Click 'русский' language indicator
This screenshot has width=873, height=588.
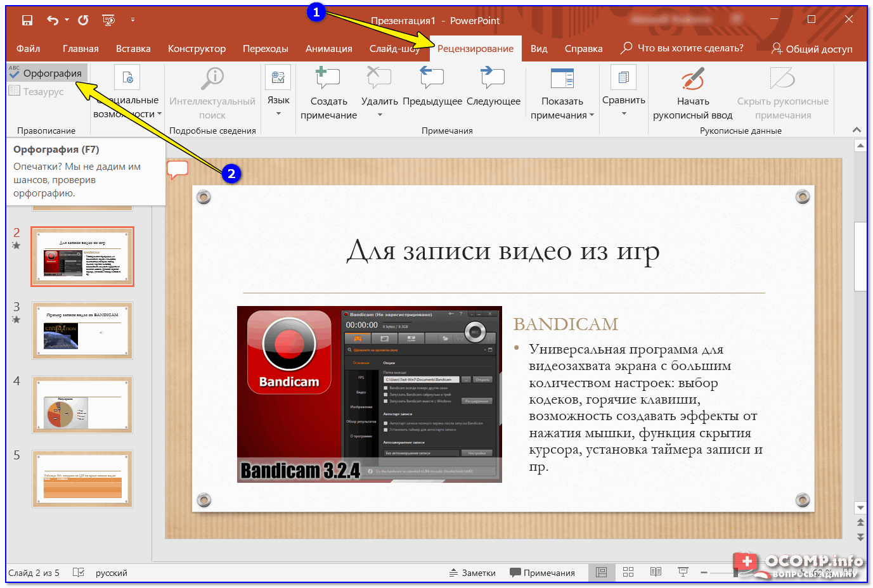pos(112,573)
